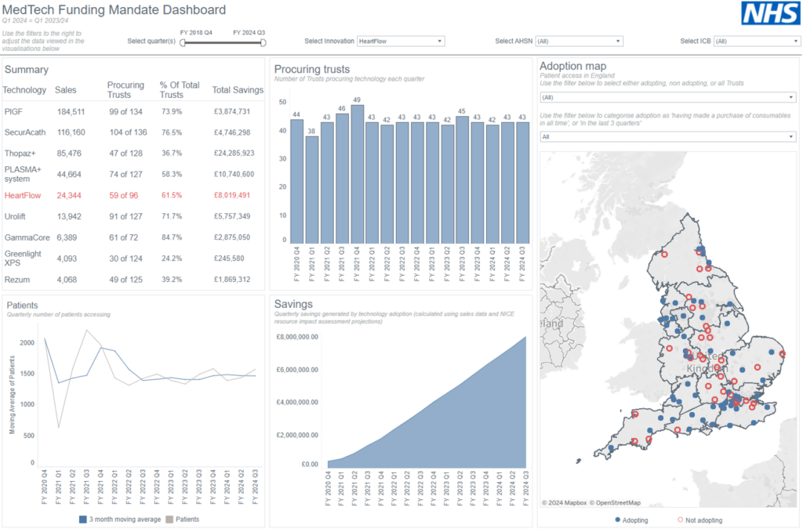
Task: Click the Adopting legend blue dot
Action: click(618, 519)
